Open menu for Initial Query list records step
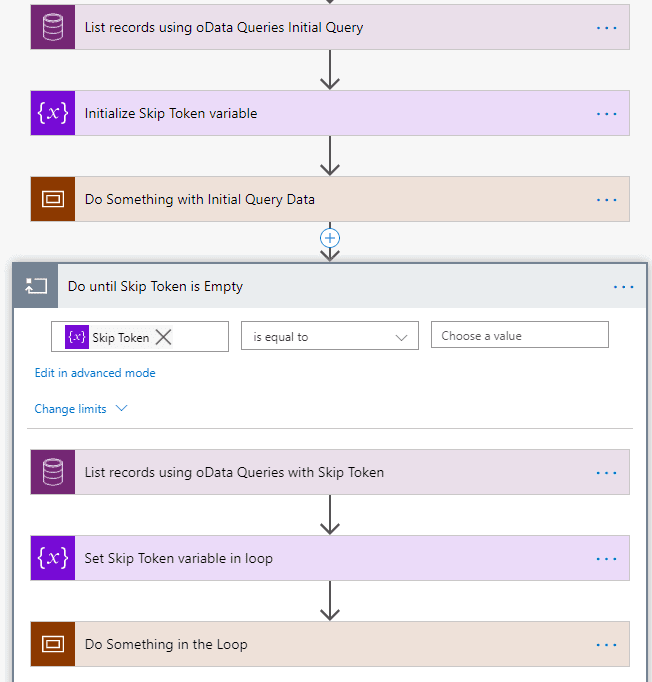Screen dimensions: 652x682 tap(607, 27)
